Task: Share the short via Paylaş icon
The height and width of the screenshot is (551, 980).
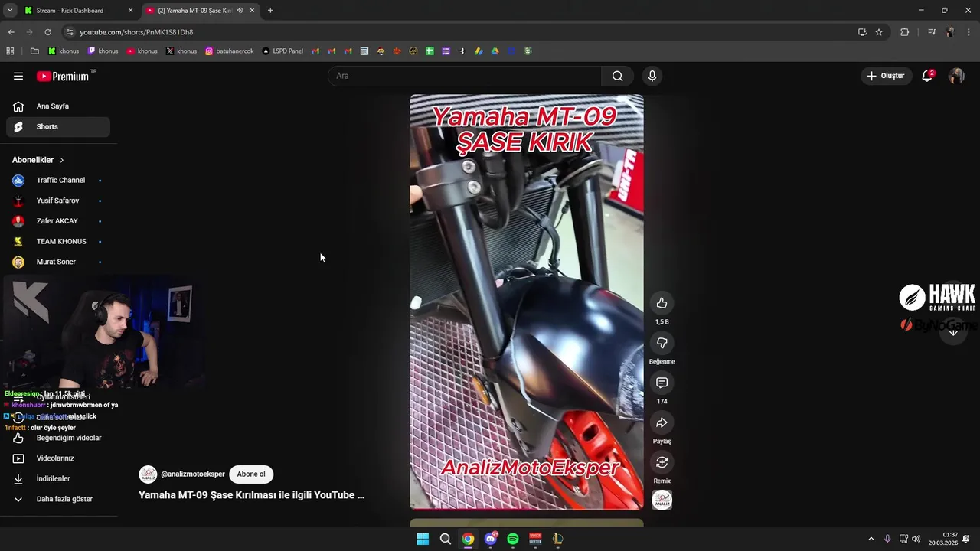Action: click(661, 422)
